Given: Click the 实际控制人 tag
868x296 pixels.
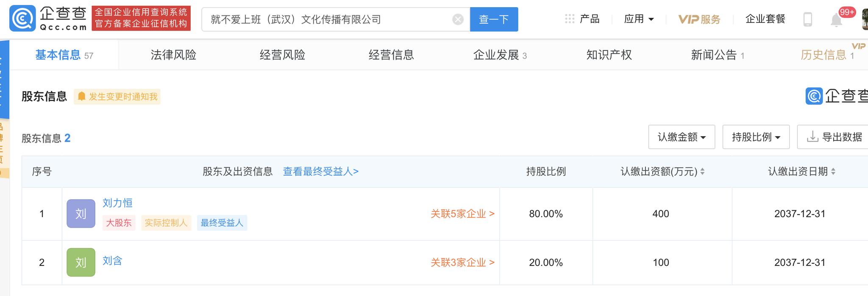Looking at the screenshot, I should tap(166, 223).
